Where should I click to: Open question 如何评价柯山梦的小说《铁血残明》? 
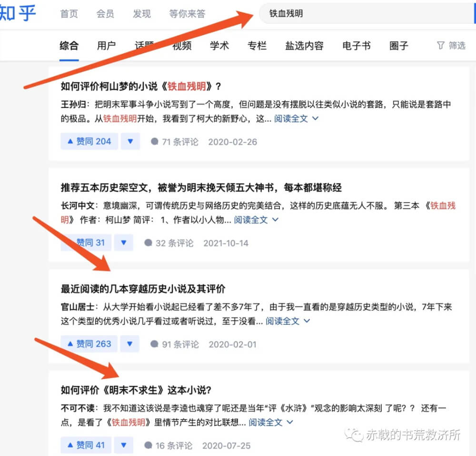coord(141,86)
